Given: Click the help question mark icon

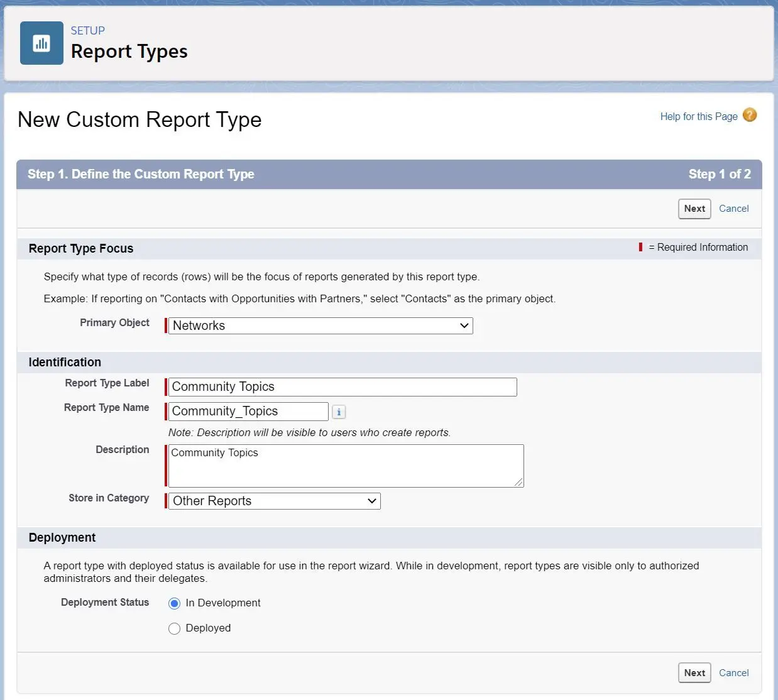Looking at the screenshot, I should 750,115.
